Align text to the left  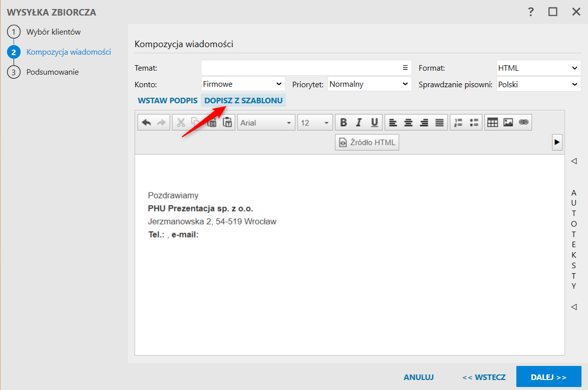point(393,122)
